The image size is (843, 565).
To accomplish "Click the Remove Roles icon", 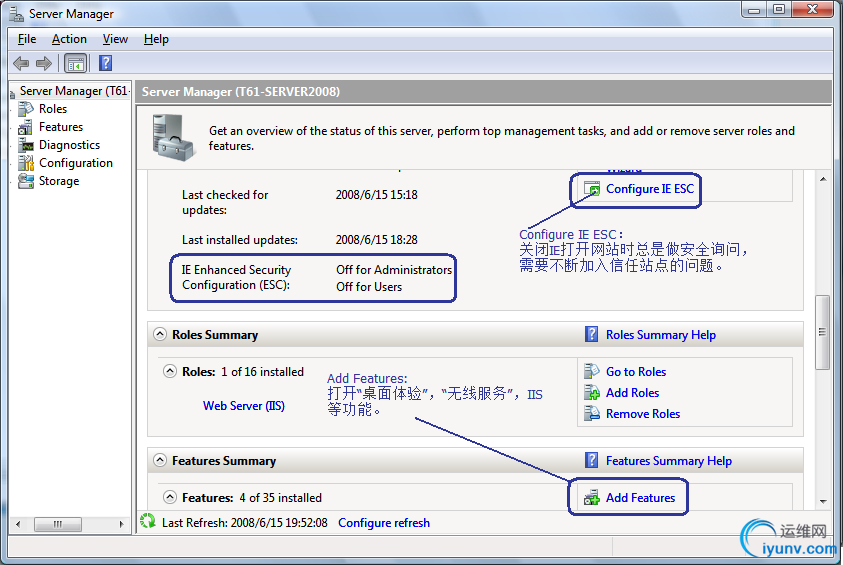I will [x=592, y=413].
